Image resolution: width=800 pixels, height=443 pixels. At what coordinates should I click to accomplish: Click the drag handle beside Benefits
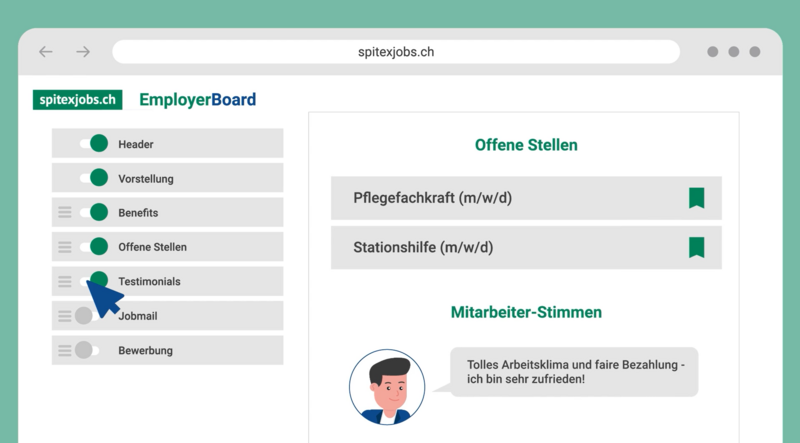click(65, 212)
